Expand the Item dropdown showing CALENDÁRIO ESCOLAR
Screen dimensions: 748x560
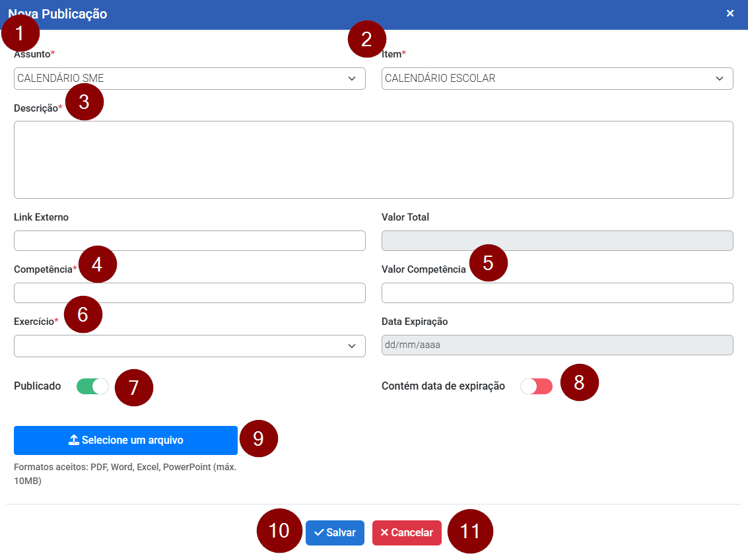coord(557,79)
